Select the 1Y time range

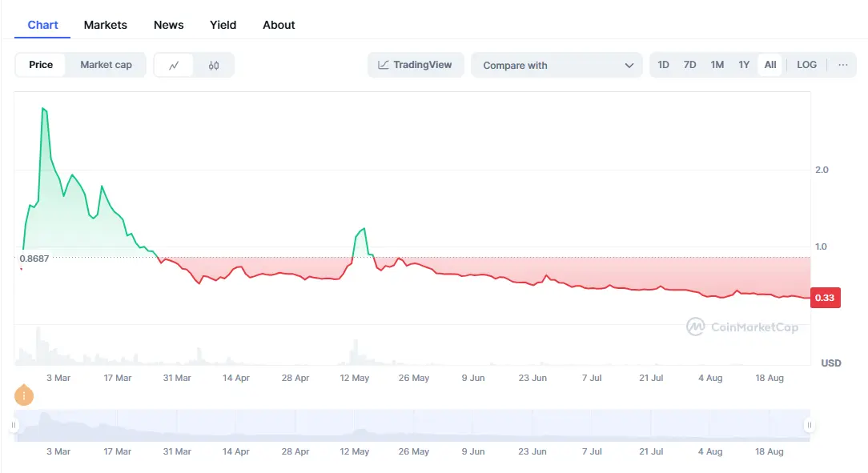coord(744,65)
